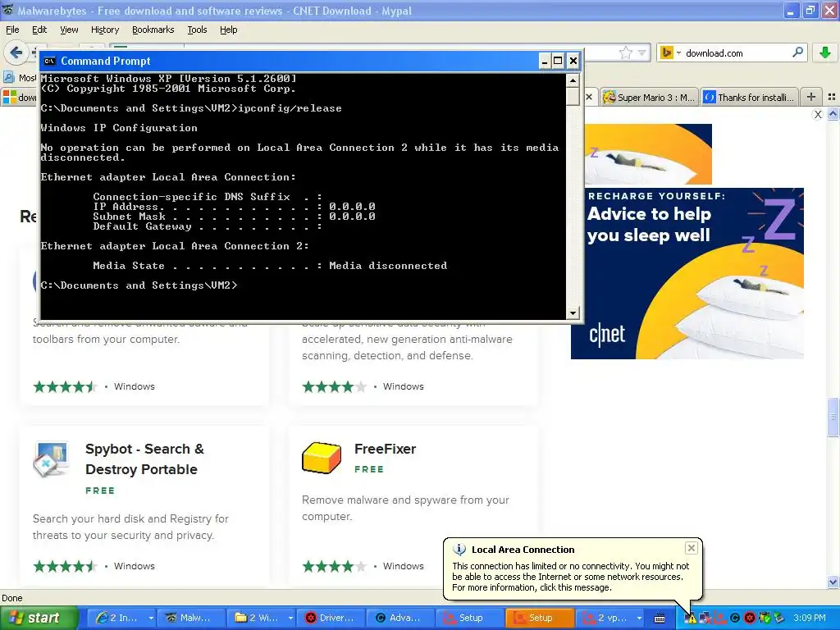Click Command Prompt scrollbar down arrow
Image resolution: width=840 pixels, height=630 pixels.
[573, 313]
